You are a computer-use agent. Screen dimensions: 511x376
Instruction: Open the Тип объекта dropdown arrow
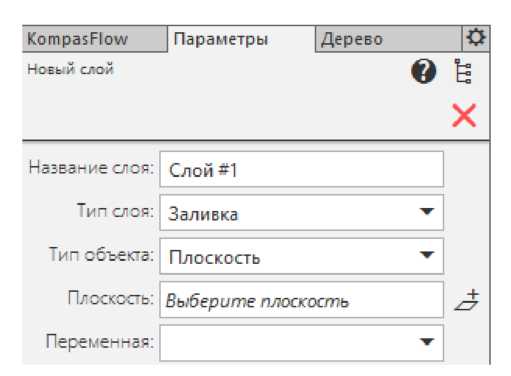click(427, 255)
